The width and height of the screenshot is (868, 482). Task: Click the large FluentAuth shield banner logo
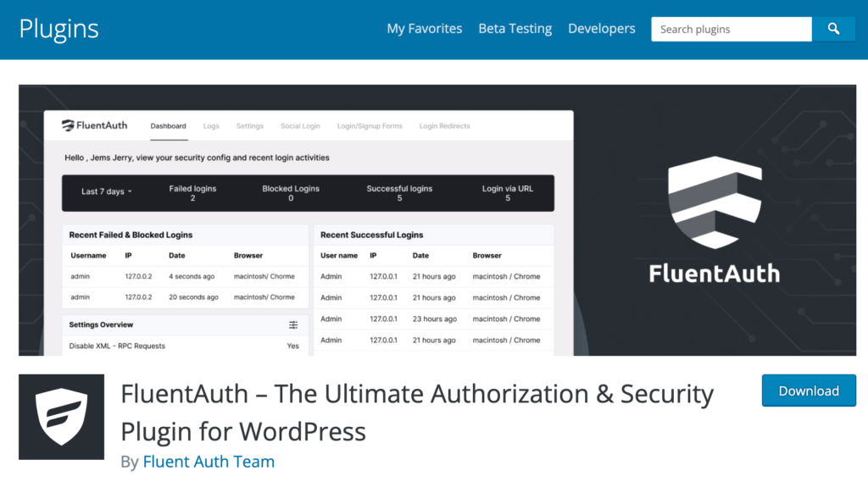click(x=715, y=202)
